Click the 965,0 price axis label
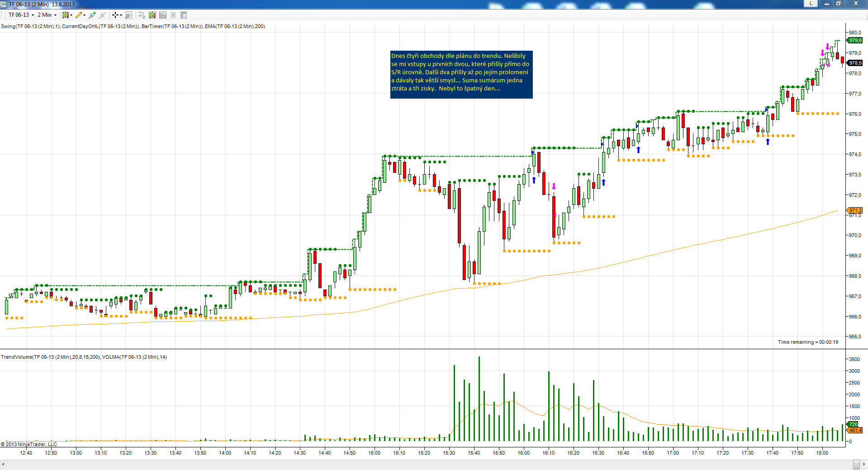This screenshot has height=470, width=868. coord(855,337)
